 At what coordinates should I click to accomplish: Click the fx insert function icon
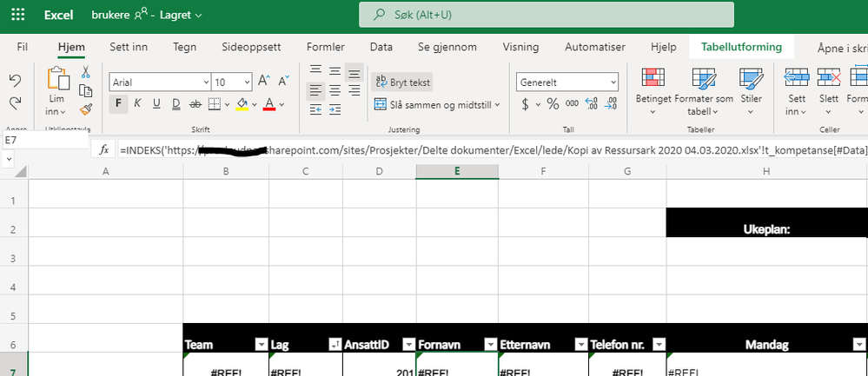[x=103, y=149]
